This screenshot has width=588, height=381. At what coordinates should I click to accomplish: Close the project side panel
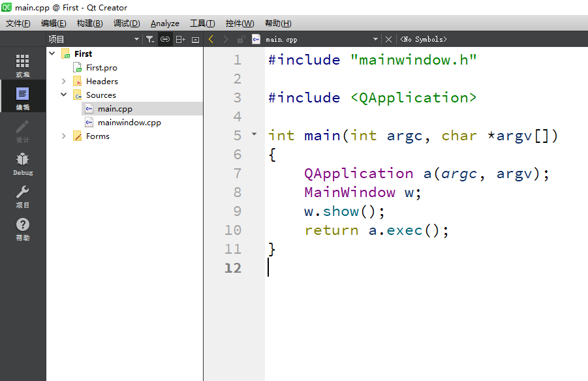coord(195,39)
